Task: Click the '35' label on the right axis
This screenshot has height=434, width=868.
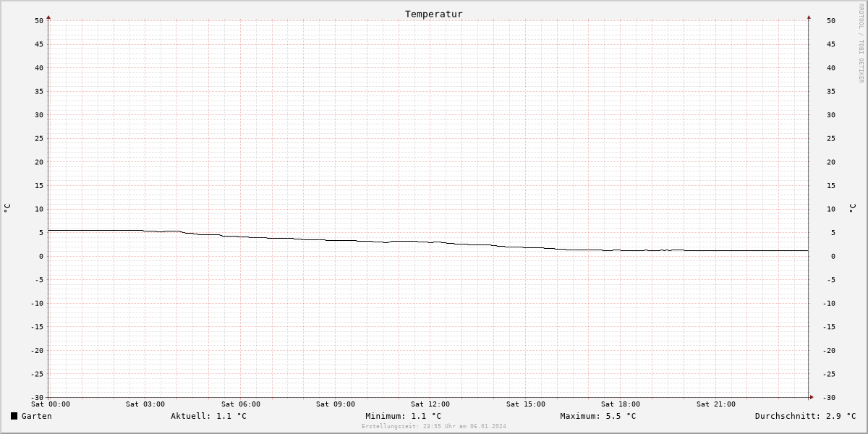Action: click(830, 91)
